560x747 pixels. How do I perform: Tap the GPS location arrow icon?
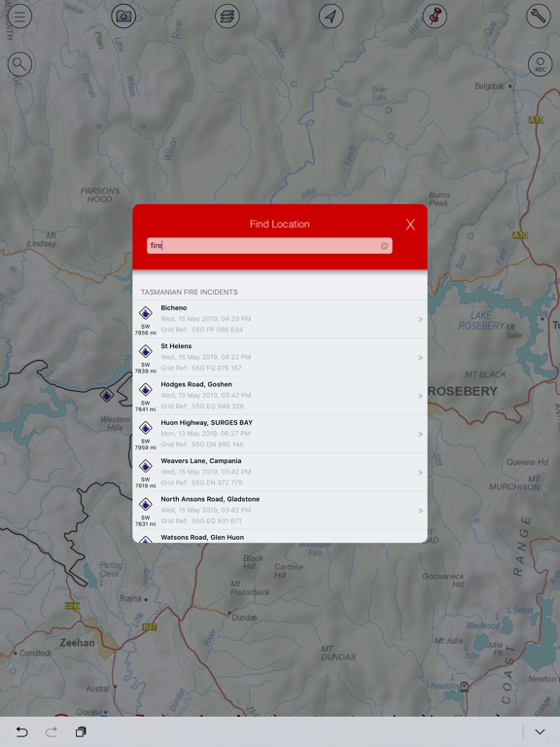click(331, 17)
